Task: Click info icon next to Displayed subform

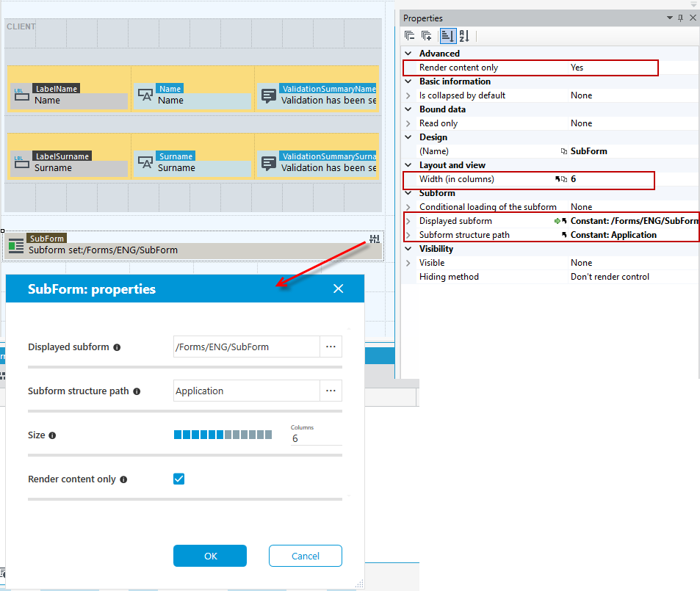Action: [117, 347]
